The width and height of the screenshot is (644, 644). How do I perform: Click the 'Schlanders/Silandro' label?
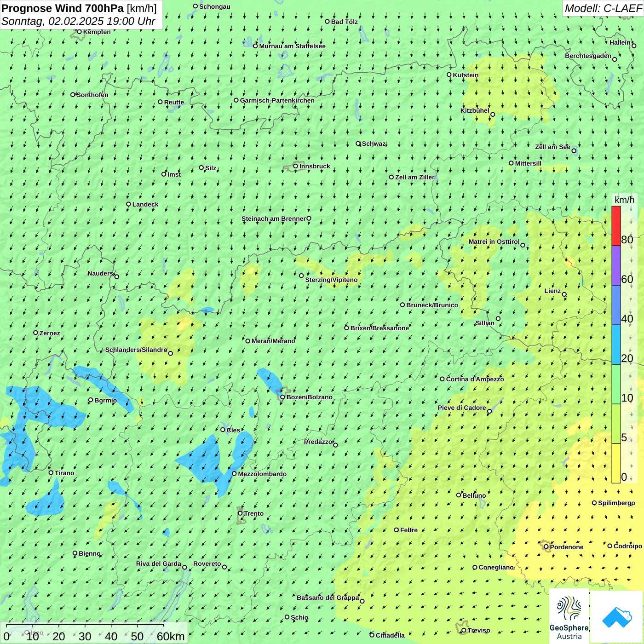click(136, 350)
